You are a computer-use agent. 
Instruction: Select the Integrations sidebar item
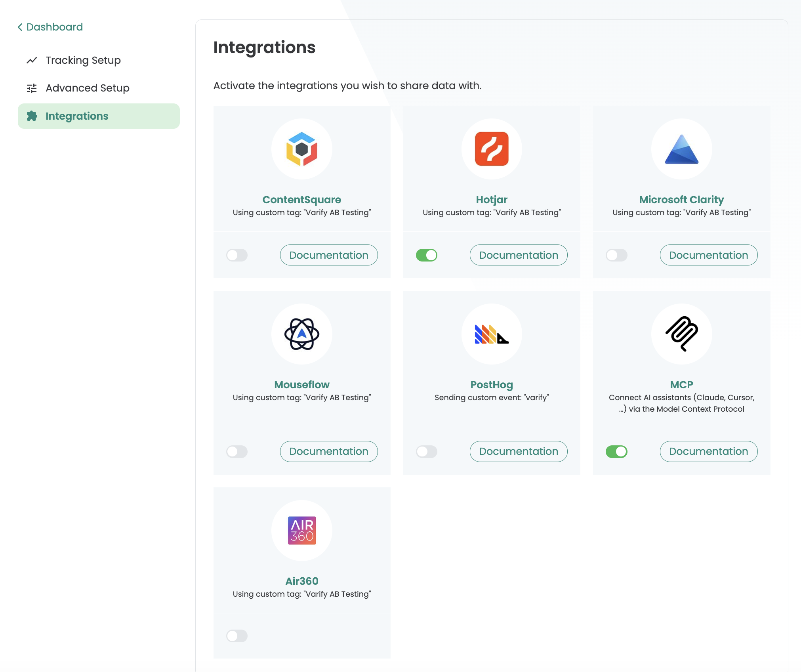pyautogui.click(x=99, y=116)
